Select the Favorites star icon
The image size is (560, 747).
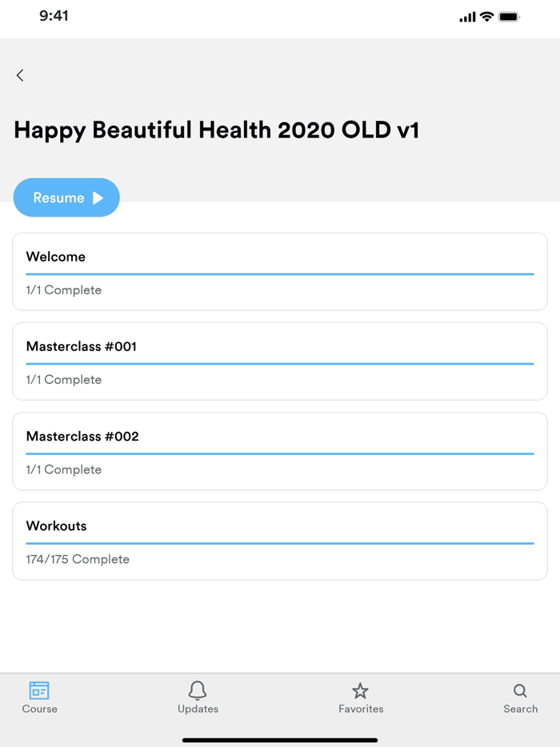(x=360, y=689)
